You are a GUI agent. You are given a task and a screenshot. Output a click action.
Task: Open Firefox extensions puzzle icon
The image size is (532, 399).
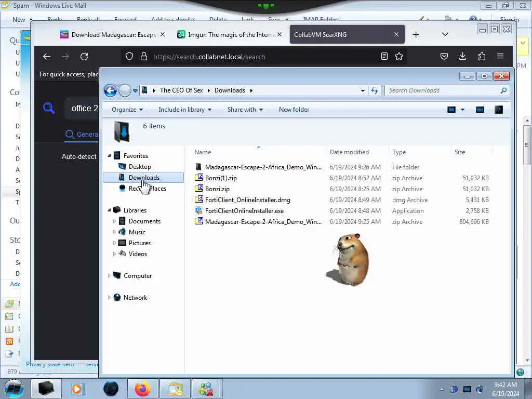point(482,56)
